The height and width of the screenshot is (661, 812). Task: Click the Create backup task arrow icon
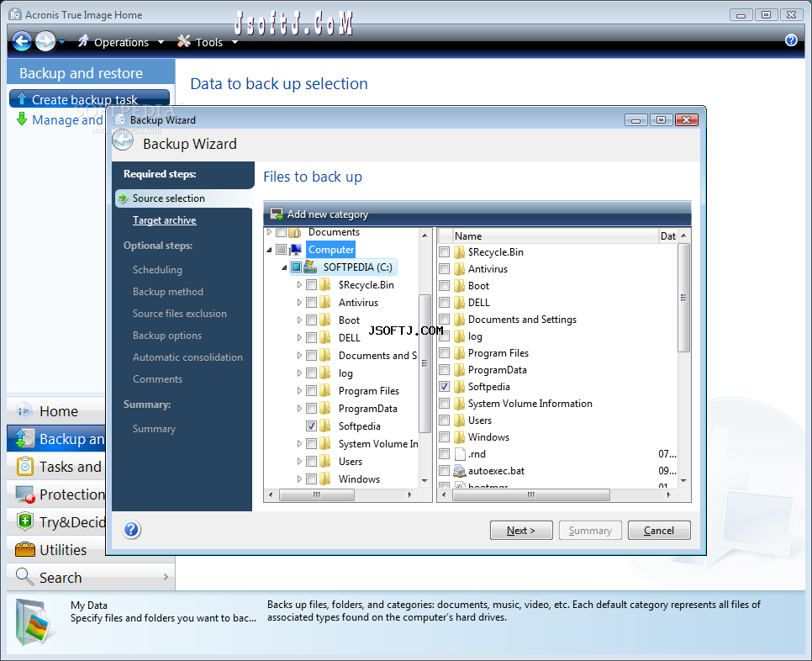coord(22,98)
